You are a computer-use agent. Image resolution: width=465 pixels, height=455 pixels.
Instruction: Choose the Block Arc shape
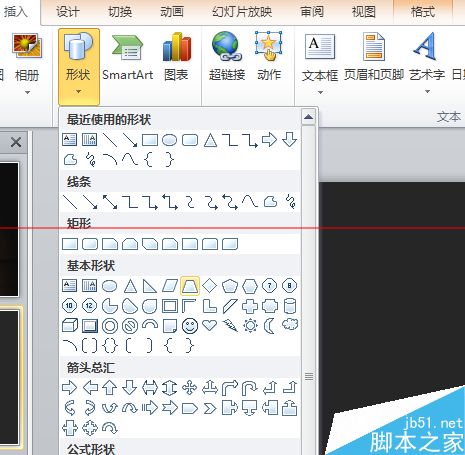point(150,324)
